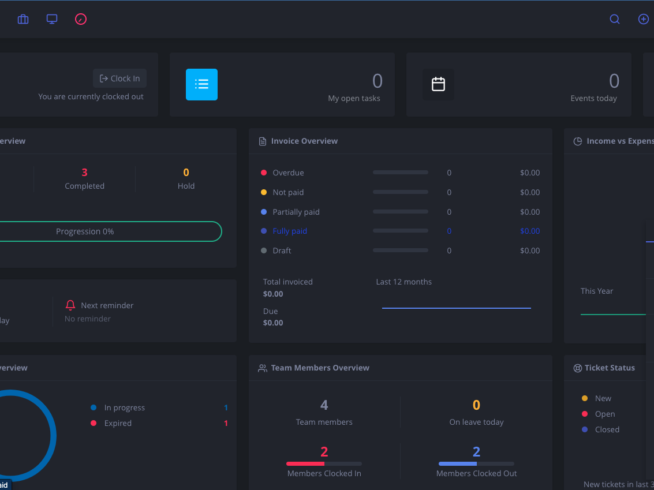Open search using the magnifier icon
The height and width of the screenshot is (490, 654).
[x=615, y=19]
